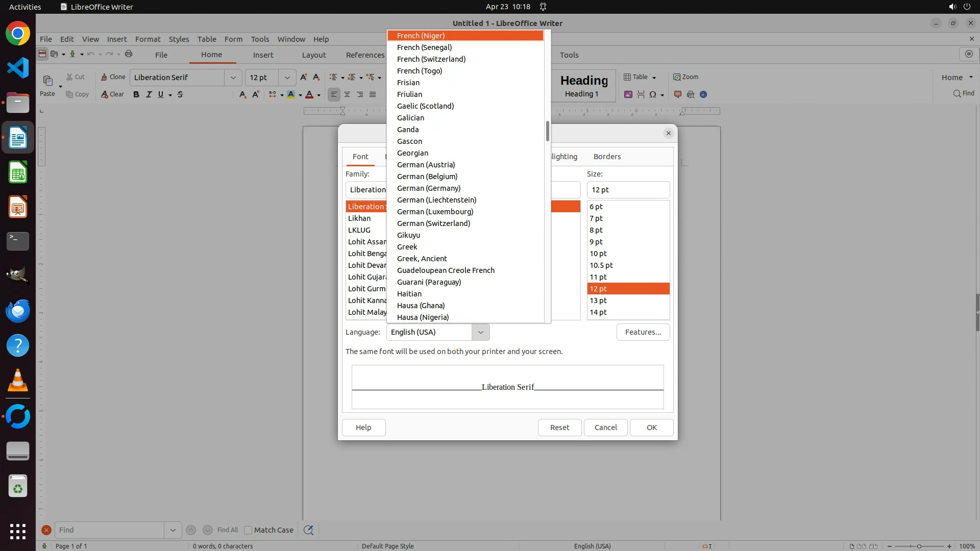
Task: Expand the Language combo box arrow
Action: click(x=480, y=332)
